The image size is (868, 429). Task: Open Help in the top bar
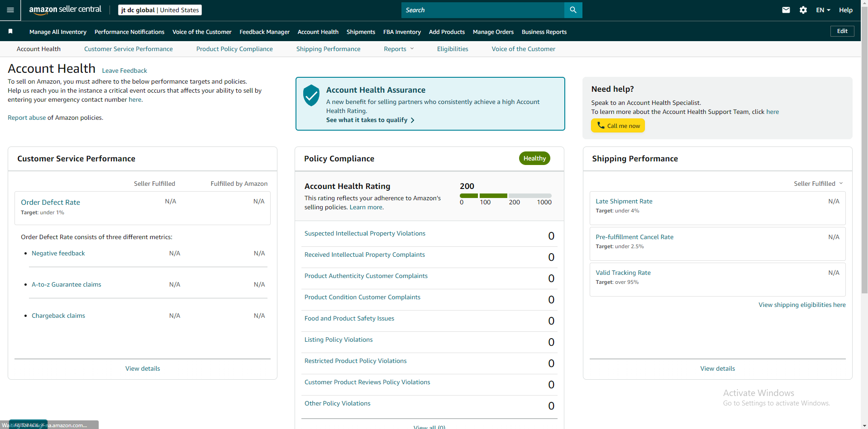pos(845,10)
